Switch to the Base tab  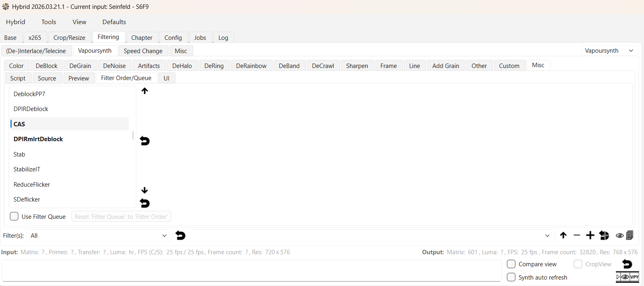10,37
